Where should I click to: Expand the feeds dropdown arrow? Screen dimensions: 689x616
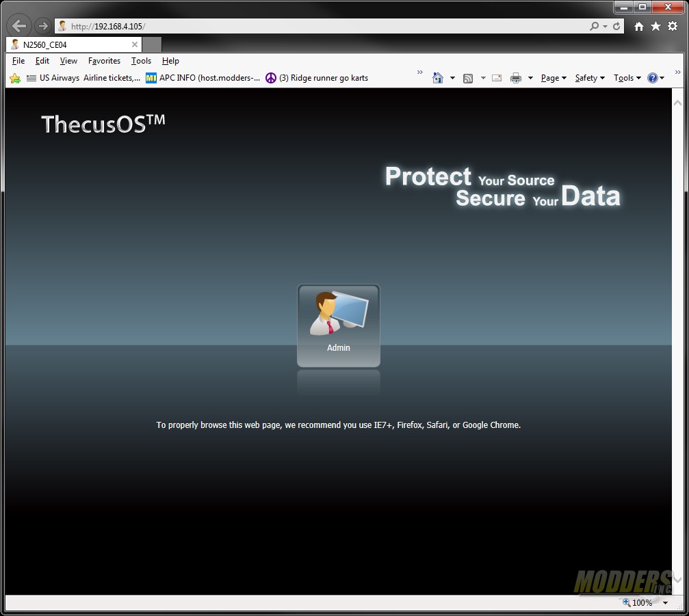click(x=483, y=78)
